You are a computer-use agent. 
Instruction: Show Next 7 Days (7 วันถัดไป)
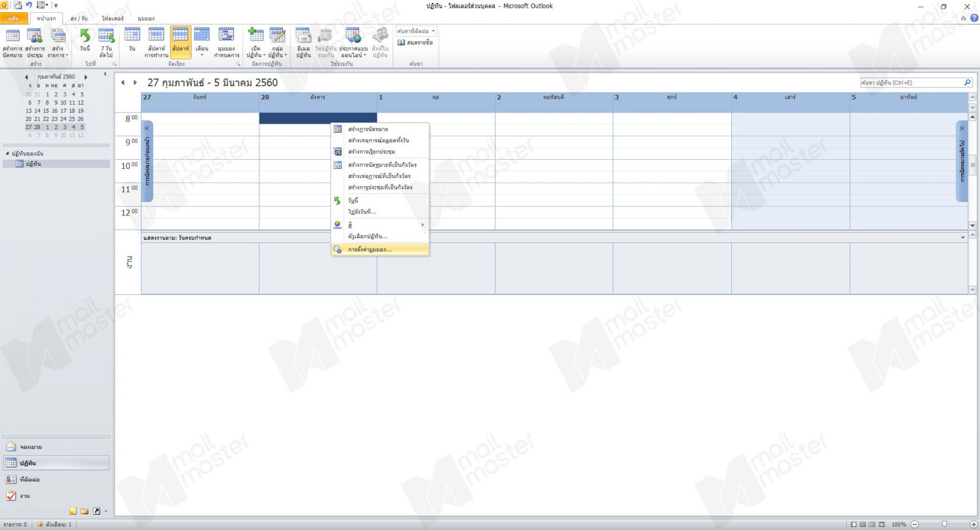tap(106, 43)
